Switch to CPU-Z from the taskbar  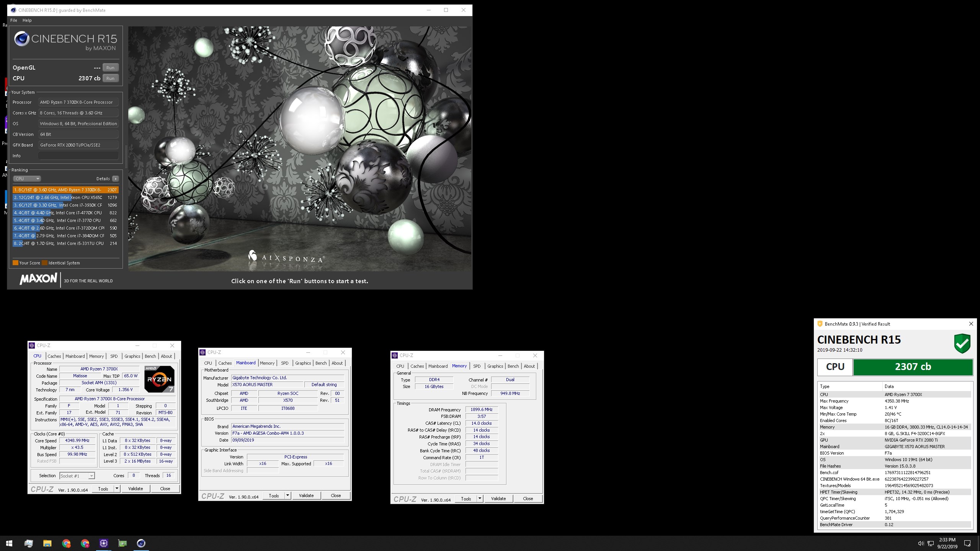tap(104, 543)
